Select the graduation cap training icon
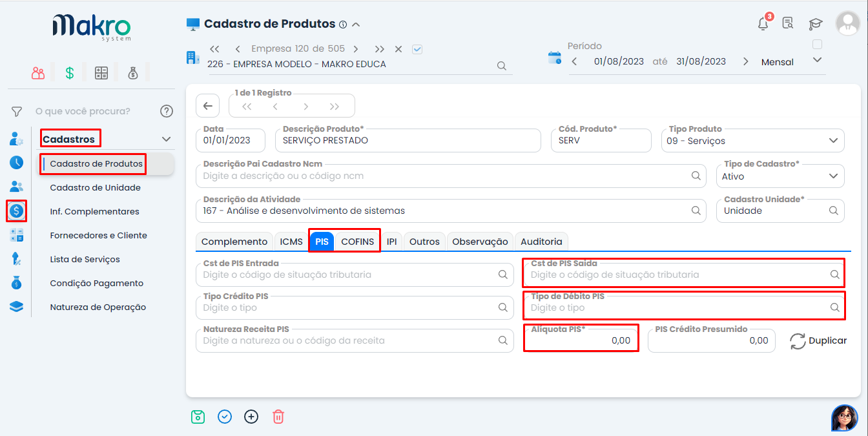This screenshot has width=868, height=436. click(x=815, y=22)
